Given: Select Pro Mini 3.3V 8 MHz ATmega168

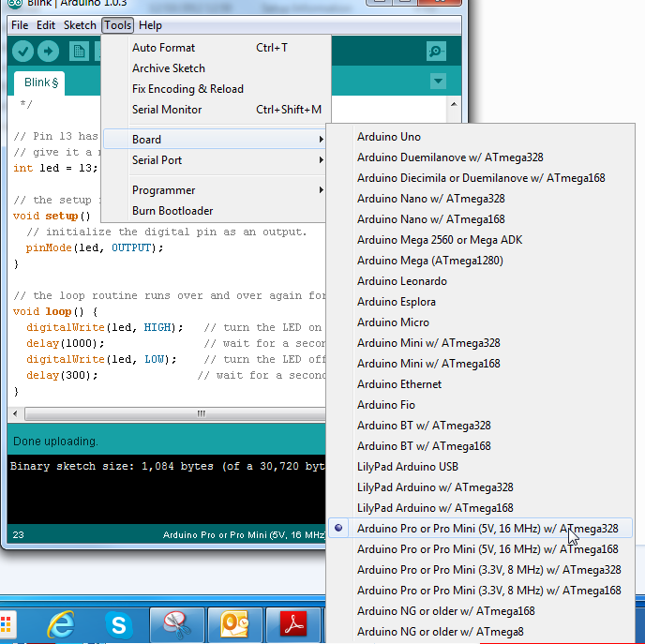Looking at the screenshot, I should tap(480, 591).
